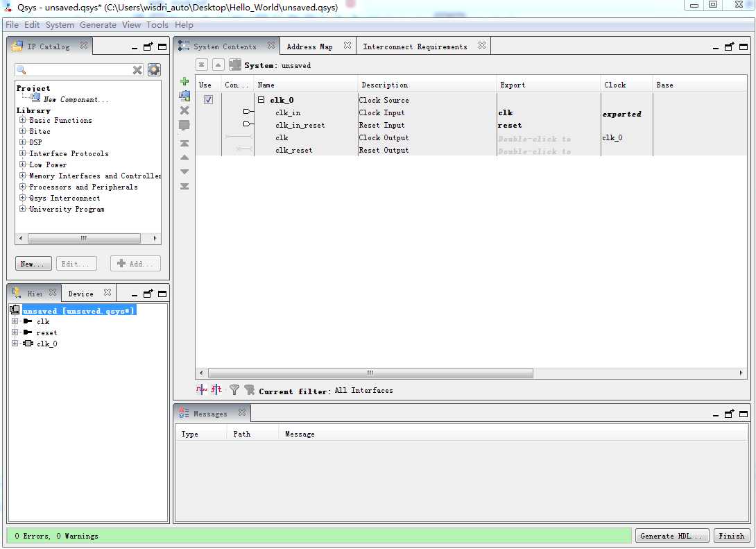Image resolution: width=756 pixels, height=549 pixels.
Task: Click the move down triangle icon
Action: [184, 171]
